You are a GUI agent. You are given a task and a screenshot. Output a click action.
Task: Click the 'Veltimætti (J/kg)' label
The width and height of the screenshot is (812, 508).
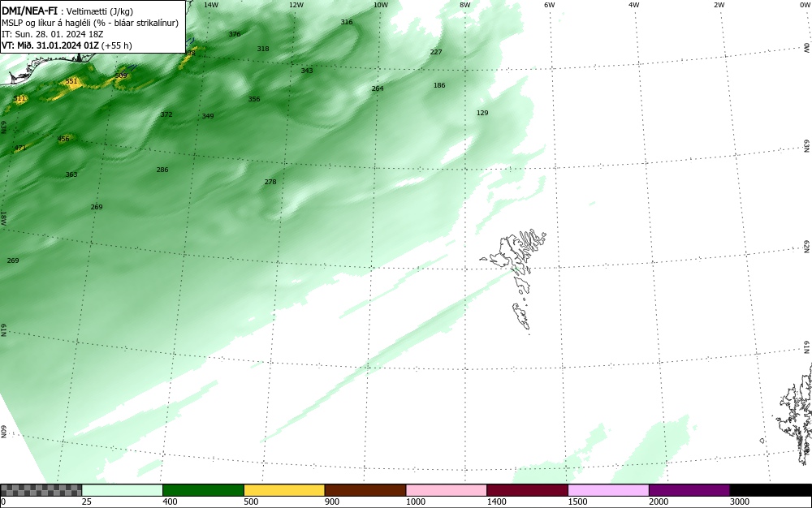(x=99, y=11)
